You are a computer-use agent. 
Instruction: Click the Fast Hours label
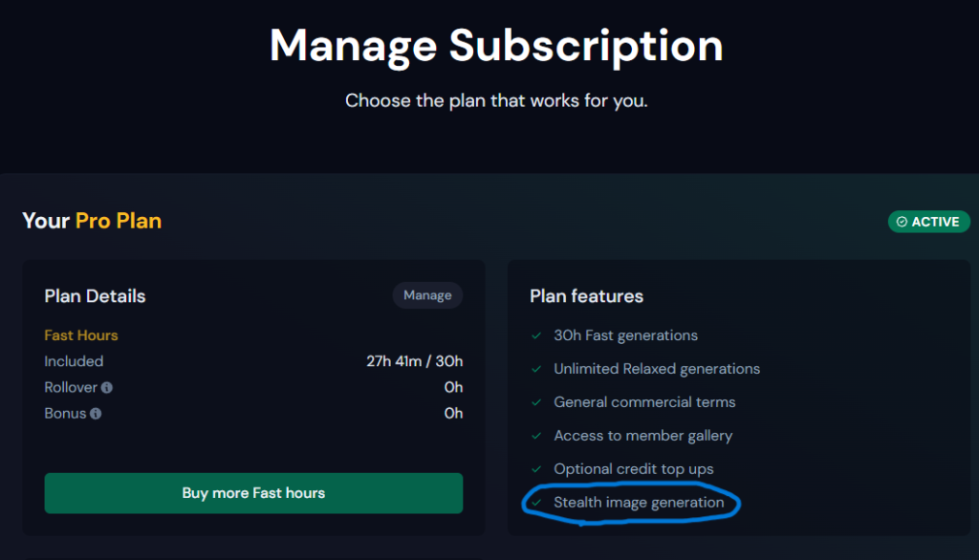pyautogui.click(x=81, y=335)
